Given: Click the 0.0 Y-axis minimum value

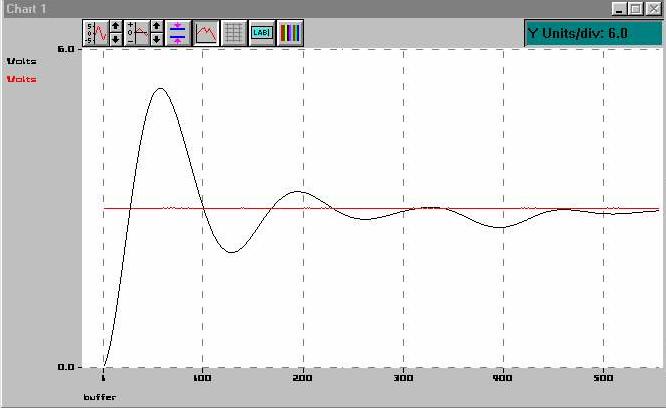Looking at the screenshot, I should pos(66,367).
